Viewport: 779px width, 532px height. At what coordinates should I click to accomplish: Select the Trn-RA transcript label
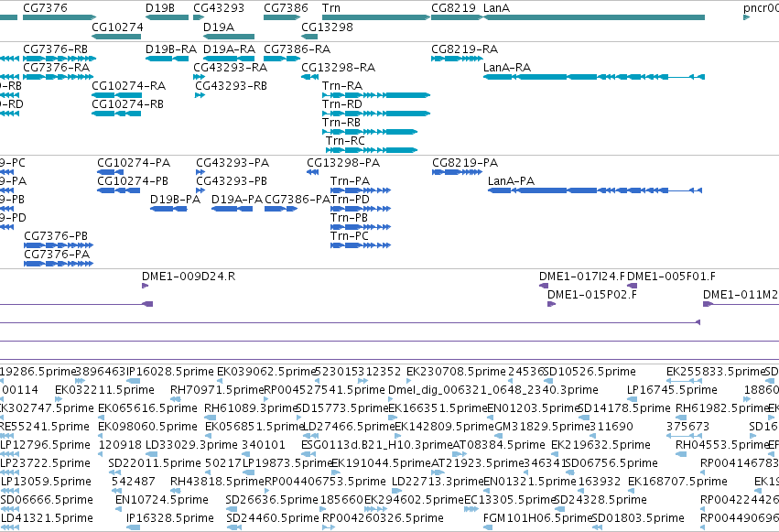(342, 86)
